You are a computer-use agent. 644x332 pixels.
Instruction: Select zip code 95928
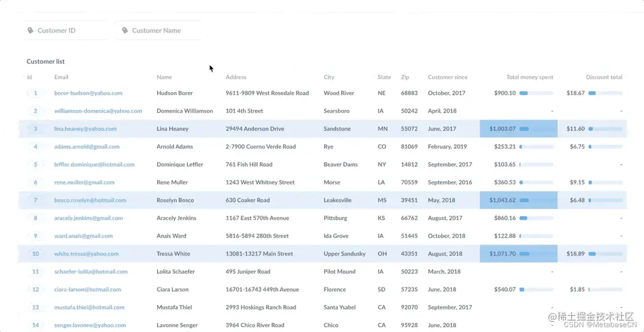pos(409,325)
